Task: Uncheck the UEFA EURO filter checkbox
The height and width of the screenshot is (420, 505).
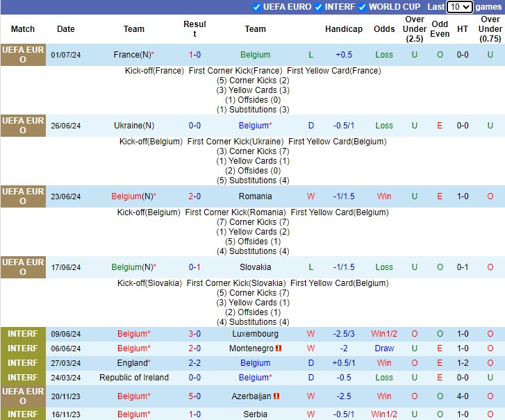Action: (257, 7)
